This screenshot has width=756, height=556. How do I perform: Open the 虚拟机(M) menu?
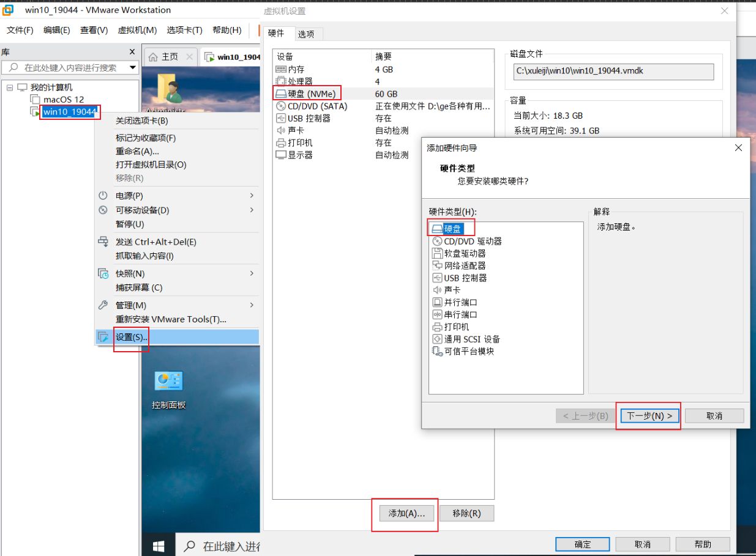137,30
